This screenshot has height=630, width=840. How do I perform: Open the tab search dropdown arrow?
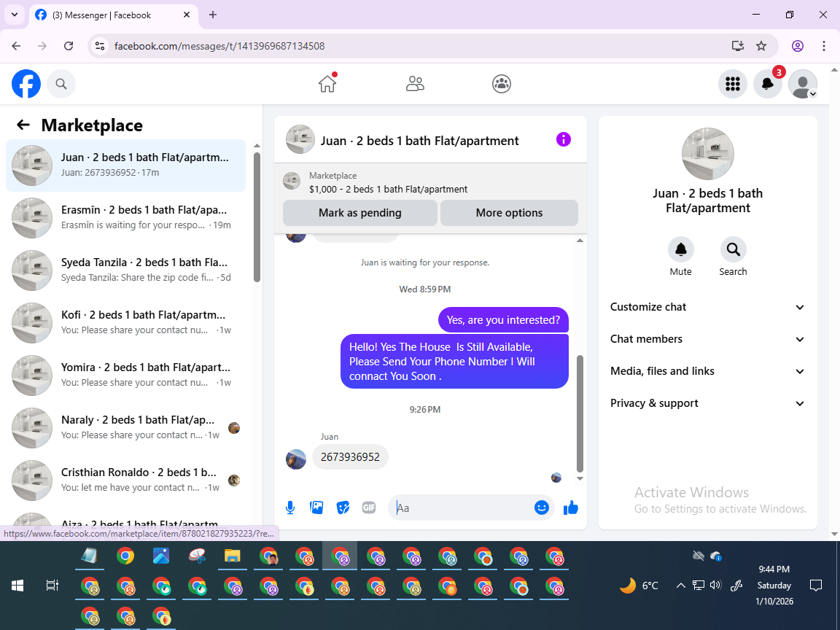(x=15, y=15)
